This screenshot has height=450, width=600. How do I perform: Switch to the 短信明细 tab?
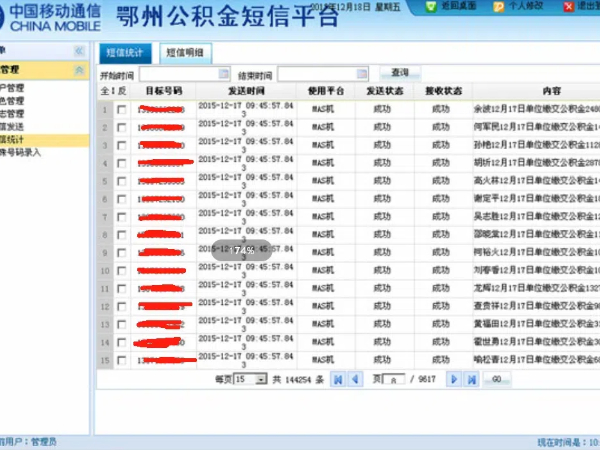(x=185, y=53)
